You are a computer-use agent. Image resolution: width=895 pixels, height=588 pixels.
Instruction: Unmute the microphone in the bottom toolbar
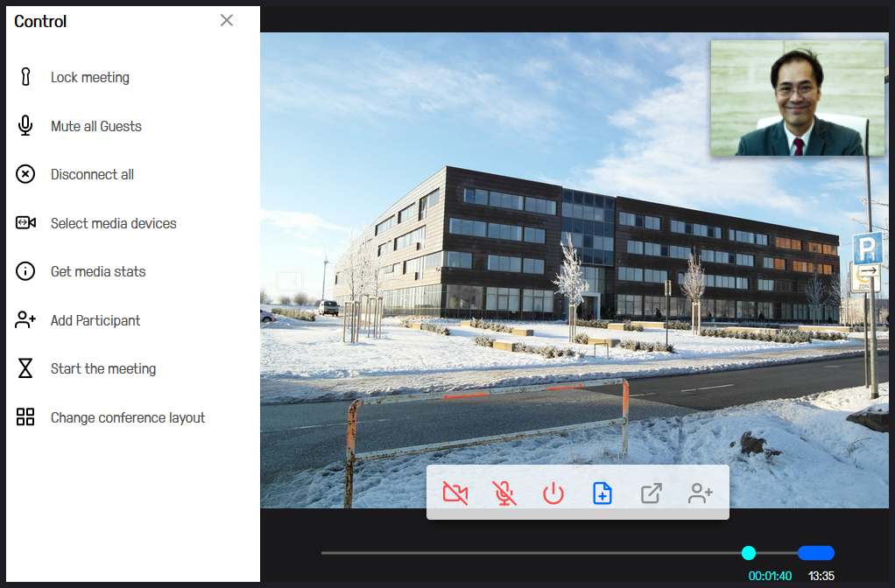tap(504, 493)
